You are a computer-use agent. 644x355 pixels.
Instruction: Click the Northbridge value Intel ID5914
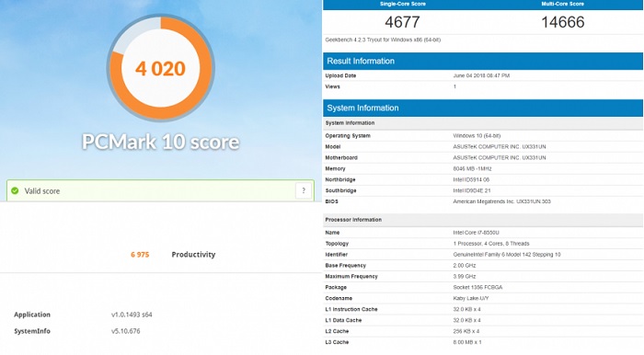coord(471,179)
